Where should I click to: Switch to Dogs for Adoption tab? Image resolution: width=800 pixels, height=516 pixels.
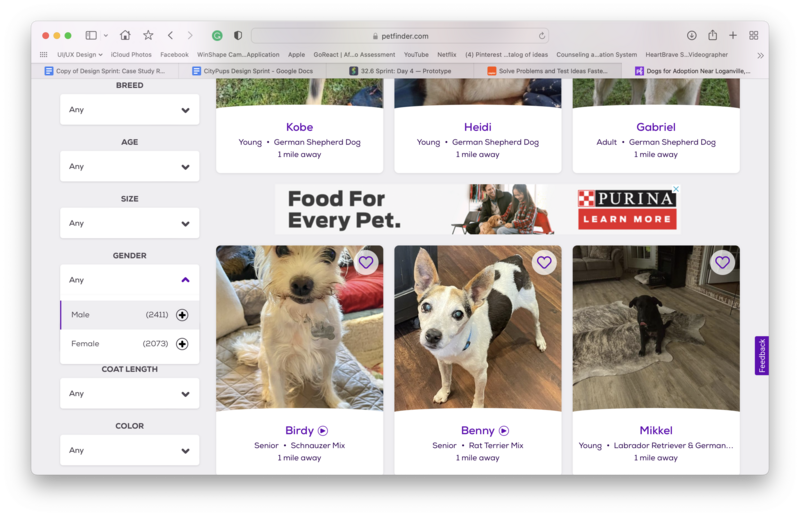point(695,71)
